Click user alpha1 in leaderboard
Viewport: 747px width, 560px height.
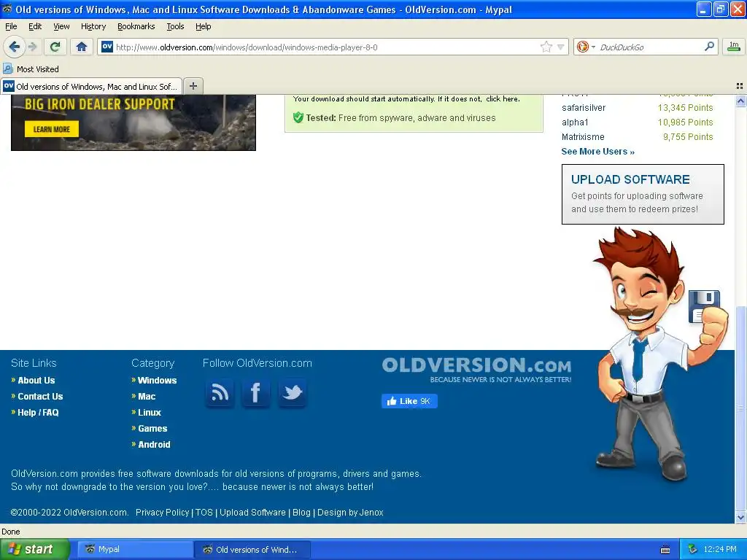point(575,122)
